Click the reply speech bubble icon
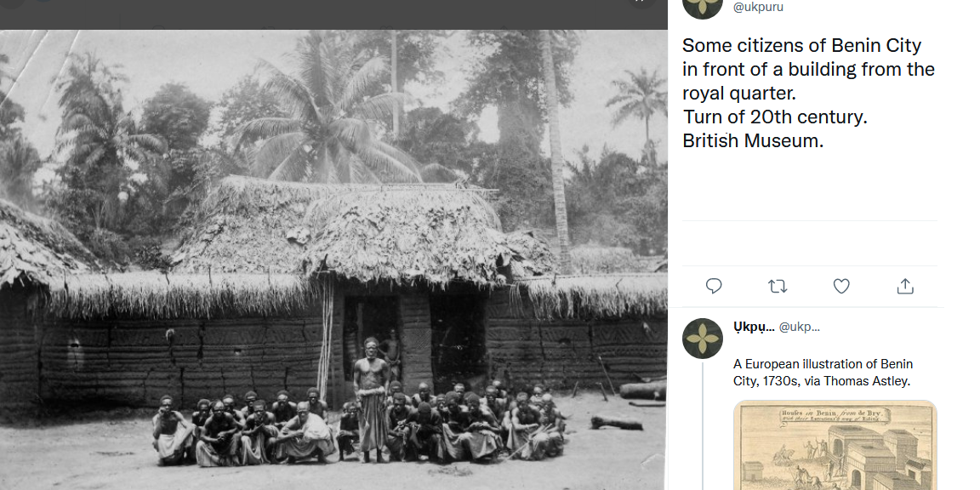Viewport: 980px width, 490px height. pos(715,286)
